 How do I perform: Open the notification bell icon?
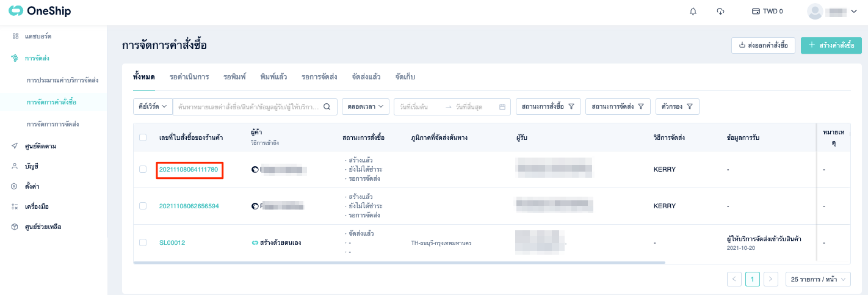pyautogui.click(x=693, y=11)
